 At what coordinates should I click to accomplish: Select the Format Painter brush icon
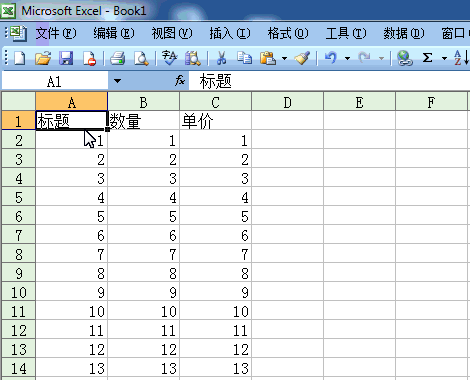pos(302,58)
